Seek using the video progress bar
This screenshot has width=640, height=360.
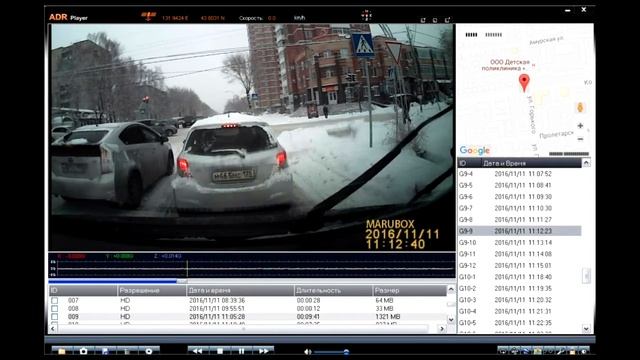click(252, 281)
